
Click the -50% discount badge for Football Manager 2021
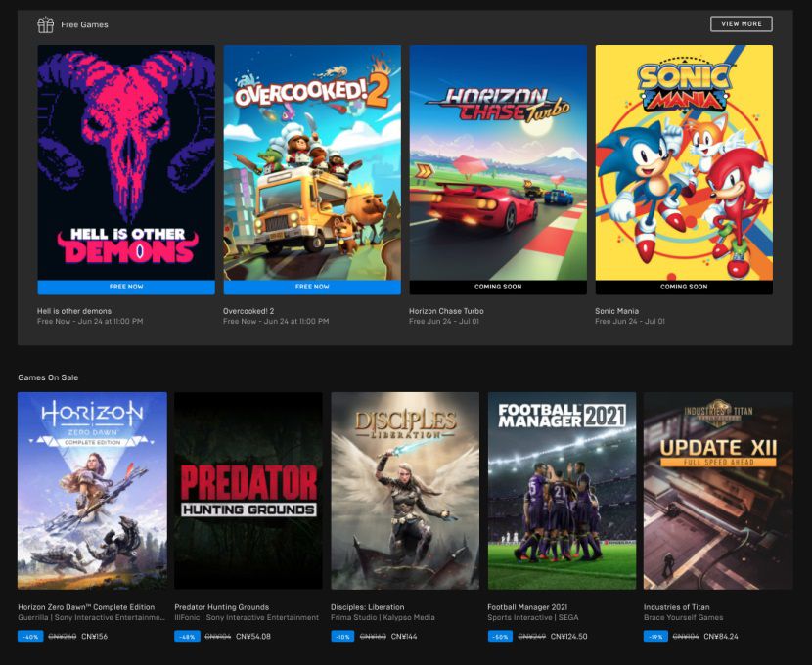click(500, 637)
